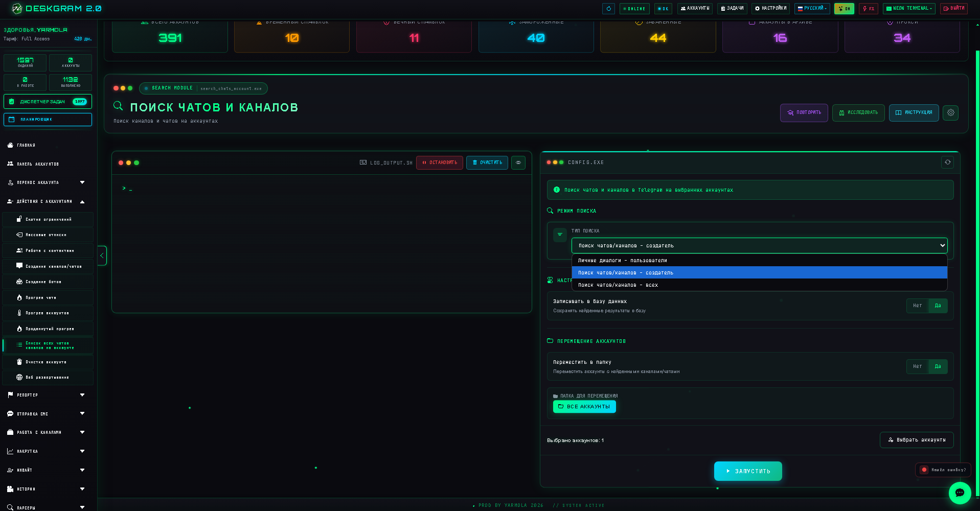Click the refresh icon in the top bar
980x511 pixels.
(608, 9)
